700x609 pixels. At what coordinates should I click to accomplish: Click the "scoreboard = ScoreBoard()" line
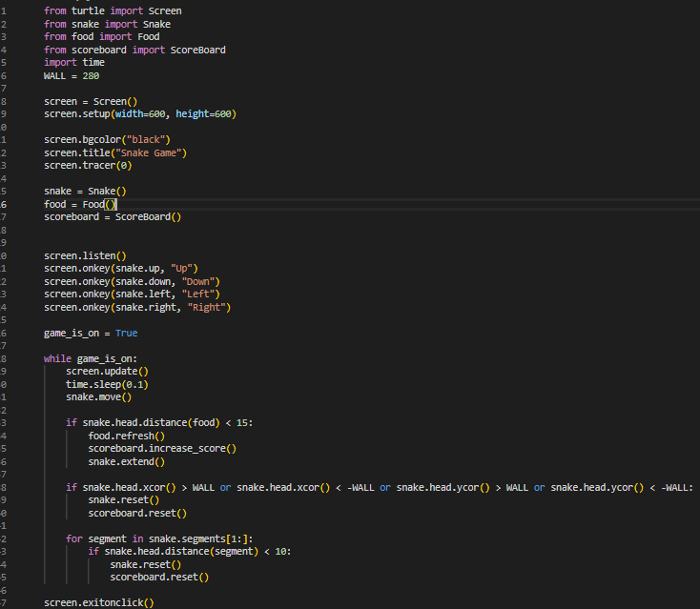pyautogui.click(x=113, y=217)
